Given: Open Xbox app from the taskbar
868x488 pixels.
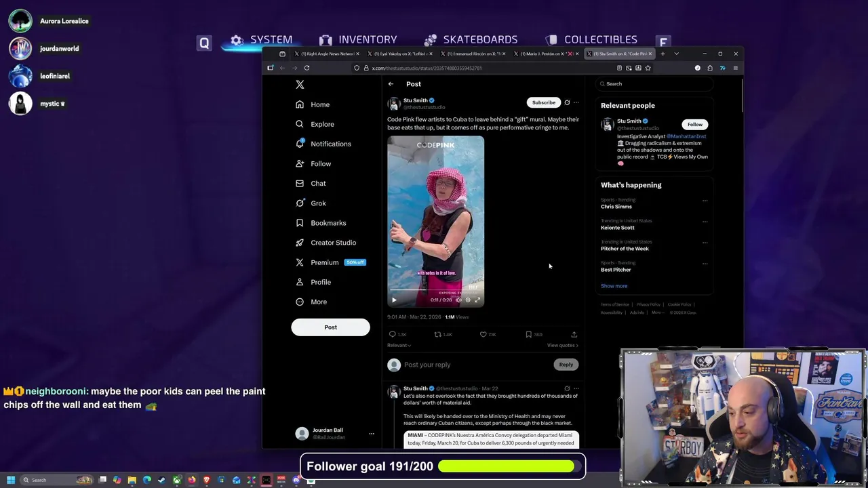Looking at the screenshot, I should pyautogui.click(x=177, y=480).
